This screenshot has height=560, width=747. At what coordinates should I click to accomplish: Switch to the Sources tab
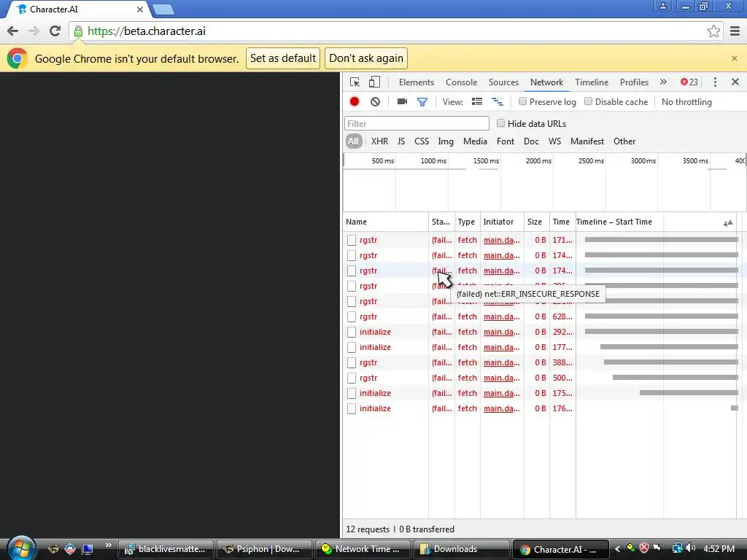(x=503, y=82)
